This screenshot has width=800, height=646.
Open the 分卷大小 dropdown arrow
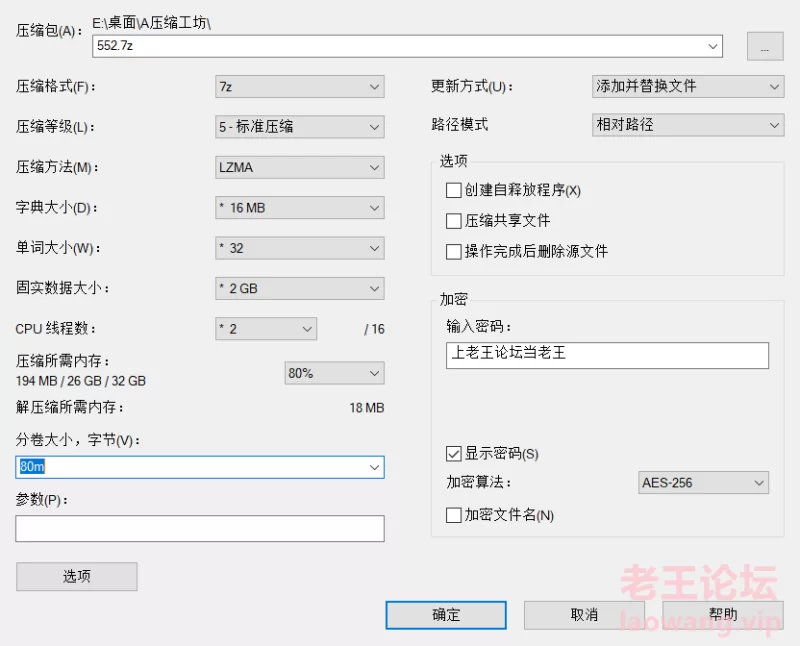point(375,467)
